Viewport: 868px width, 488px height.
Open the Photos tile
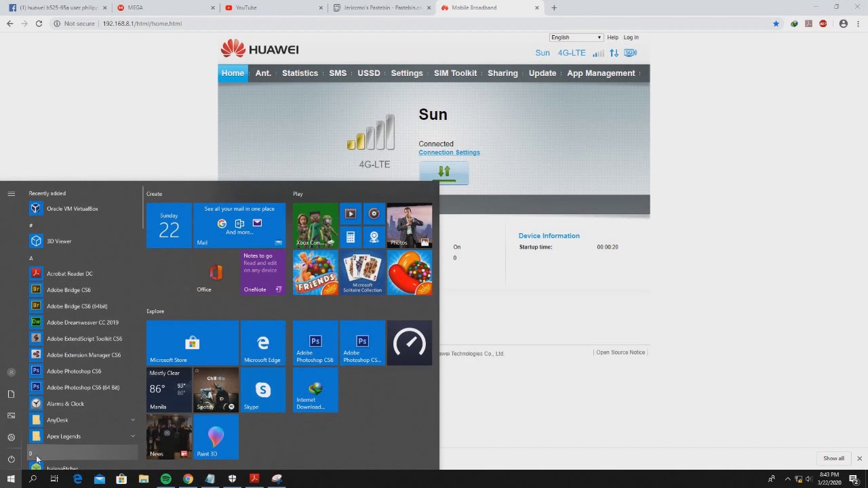[x=410, y=226]
